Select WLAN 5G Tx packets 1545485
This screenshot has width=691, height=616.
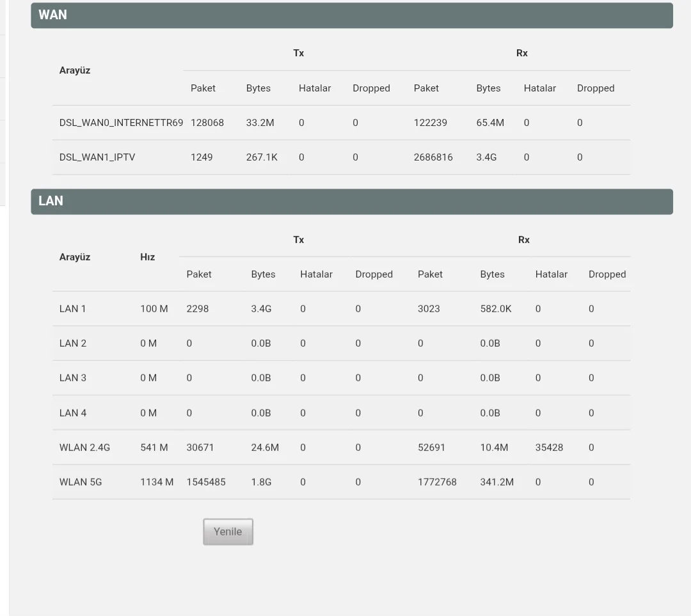(x=206, y=482)
